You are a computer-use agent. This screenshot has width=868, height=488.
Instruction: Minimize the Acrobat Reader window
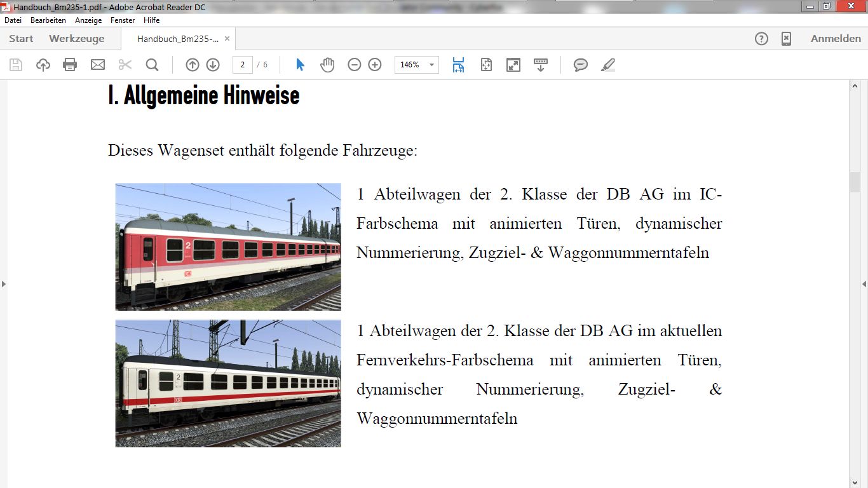810,6
